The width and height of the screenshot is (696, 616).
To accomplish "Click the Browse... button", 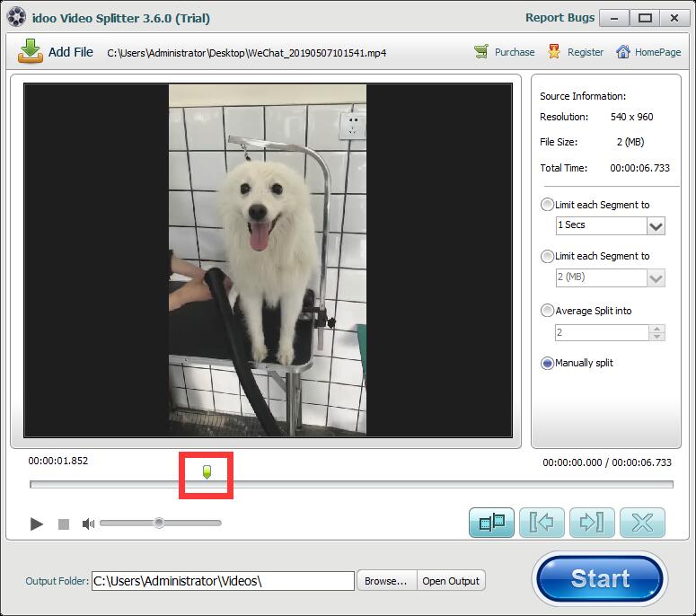I will 386,581.
